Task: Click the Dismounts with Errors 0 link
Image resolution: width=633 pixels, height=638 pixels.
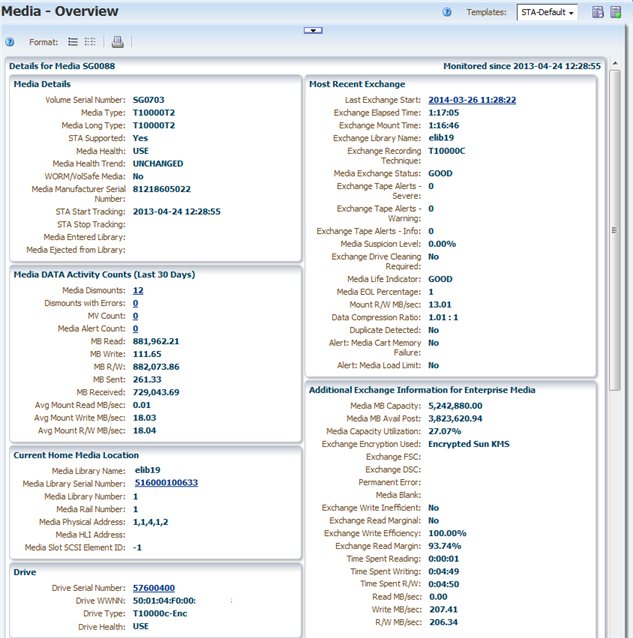Action: [x=135, y=304]
